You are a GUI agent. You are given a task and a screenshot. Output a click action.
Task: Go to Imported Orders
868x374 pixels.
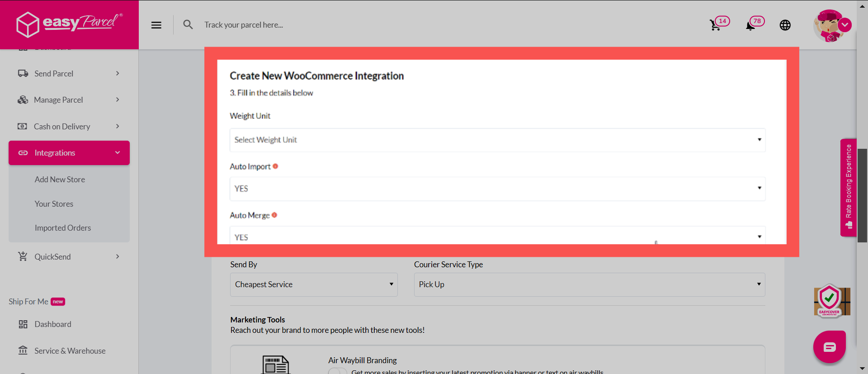tap(63, 228)
